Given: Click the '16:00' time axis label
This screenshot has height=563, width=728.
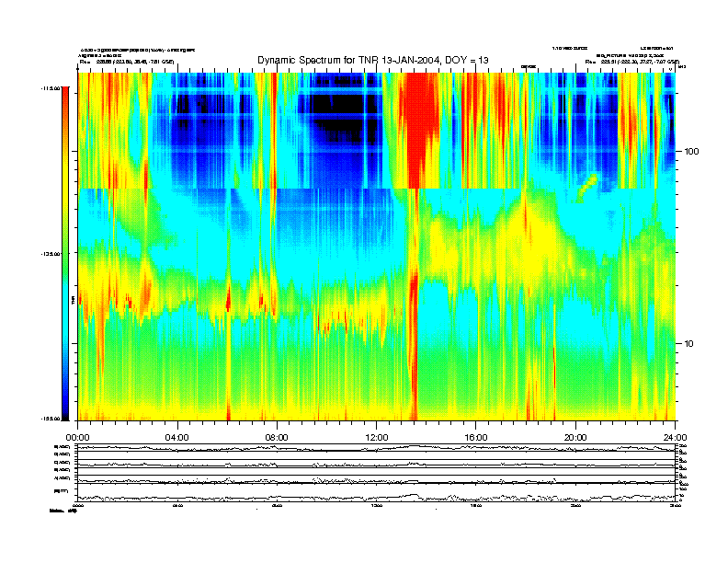Looking at the screenshot, I should 476,438.
